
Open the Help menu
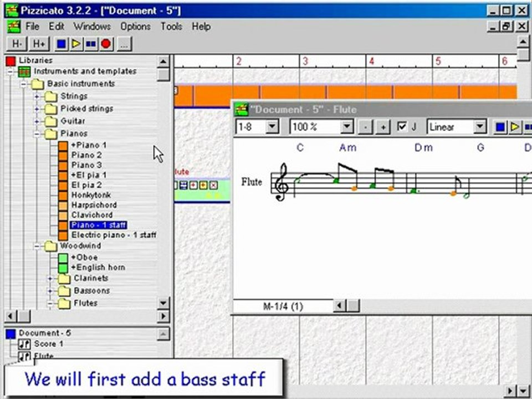click(x=201, y=27)
